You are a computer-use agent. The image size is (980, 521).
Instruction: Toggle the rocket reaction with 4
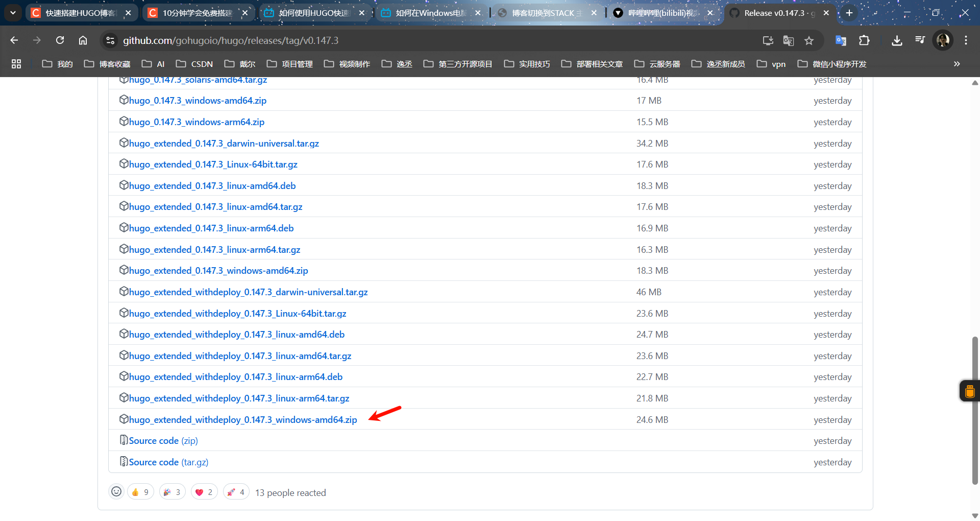236,492
